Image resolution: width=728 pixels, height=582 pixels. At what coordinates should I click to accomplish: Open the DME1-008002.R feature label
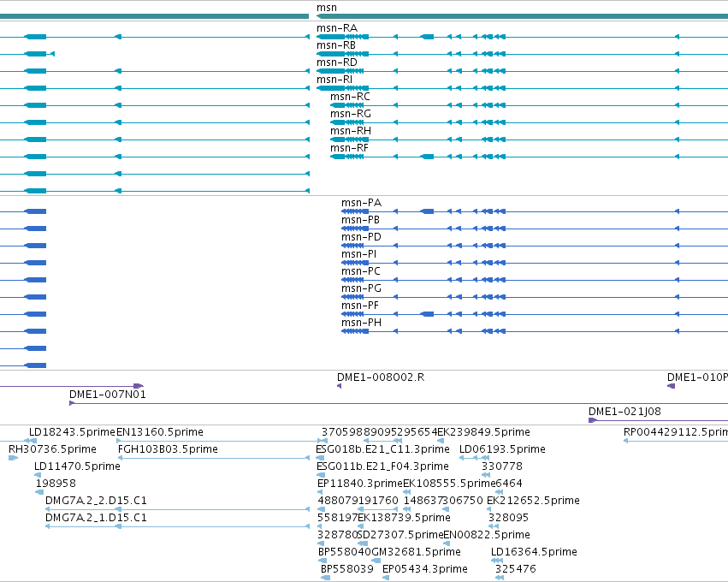tap(381, 377)
